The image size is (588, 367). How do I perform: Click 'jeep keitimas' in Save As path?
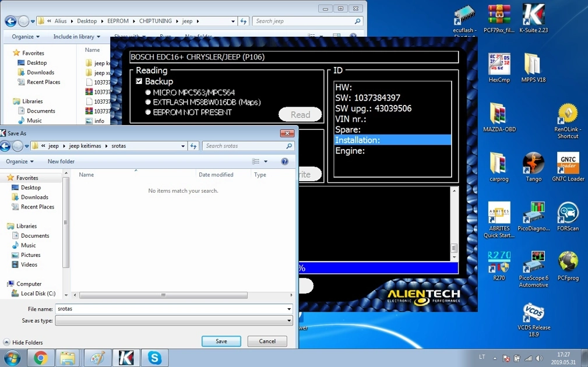84,146
